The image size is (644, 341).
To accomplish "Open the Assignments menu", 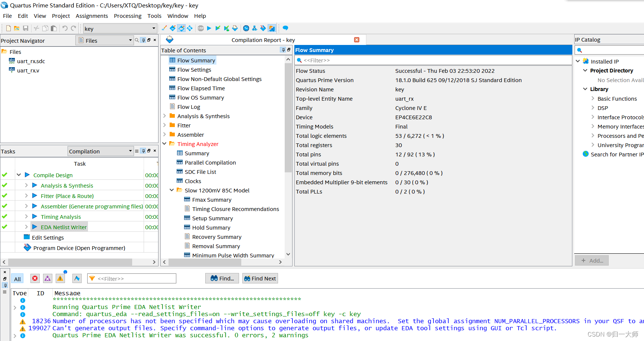I will point(92,16).
